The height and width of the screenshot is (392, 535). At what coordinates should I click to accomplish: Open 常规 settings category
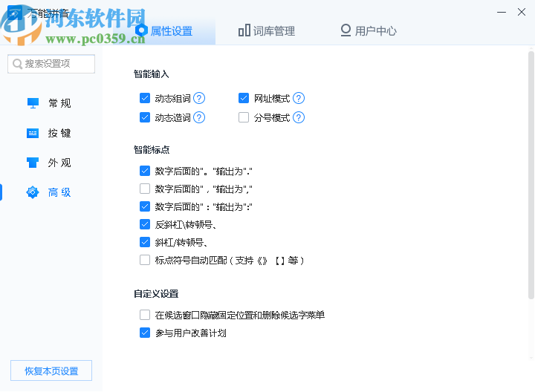[49, 103]
